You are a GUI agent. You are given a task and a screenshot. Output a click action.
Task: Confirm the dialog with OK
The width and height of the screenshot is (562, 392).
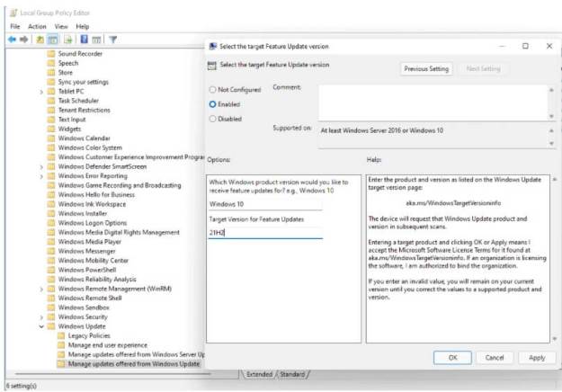[x=452, y=358]
